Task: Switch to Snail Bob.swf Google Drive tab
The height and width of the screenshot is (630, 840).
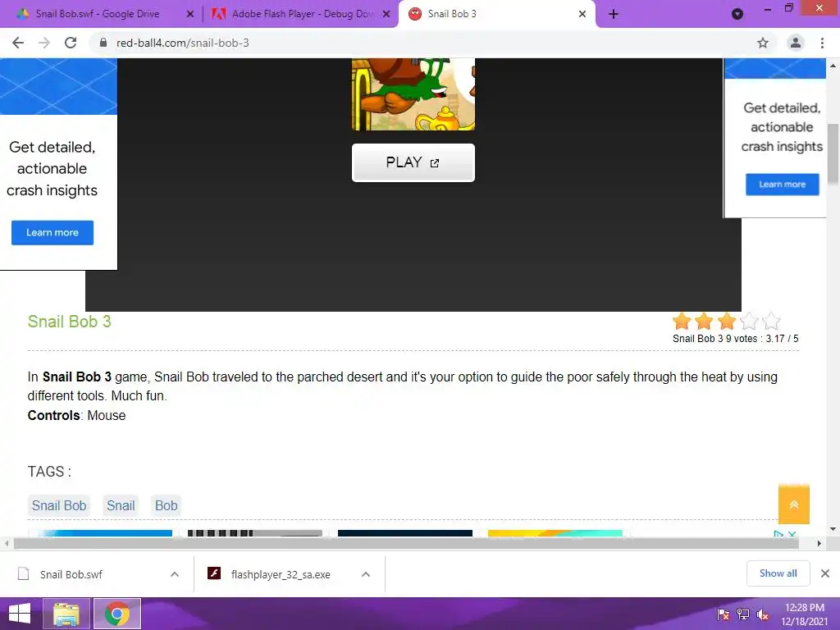Action: [97, 14]
